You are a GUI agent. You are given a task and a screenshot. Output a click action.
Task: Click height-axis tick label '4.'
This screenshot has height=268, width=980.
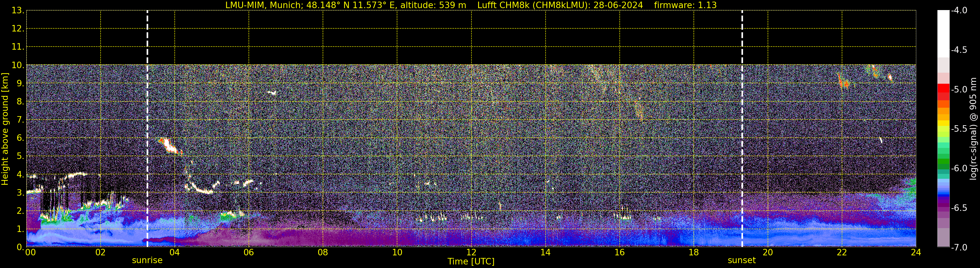20,175
